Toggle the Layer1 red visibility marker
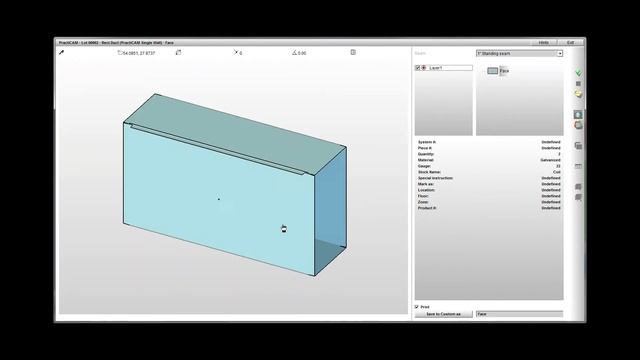This screenshot has width=640, height=360. point(424,68)
